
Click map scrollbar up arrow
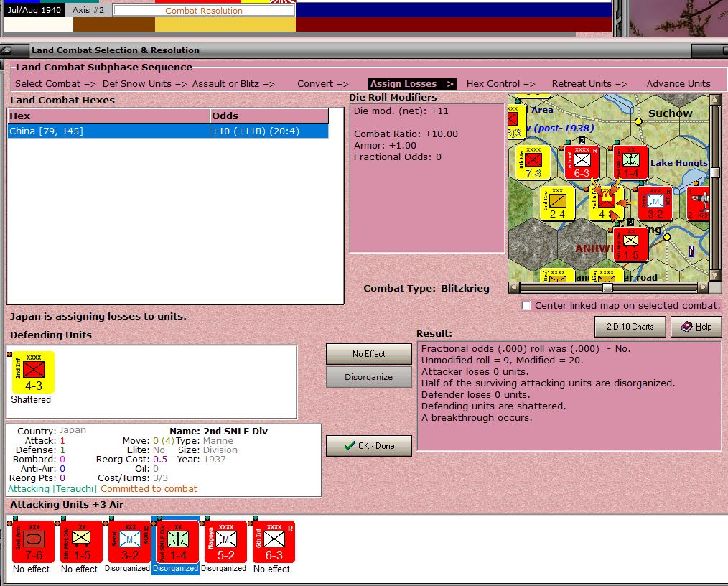[716, 99]
